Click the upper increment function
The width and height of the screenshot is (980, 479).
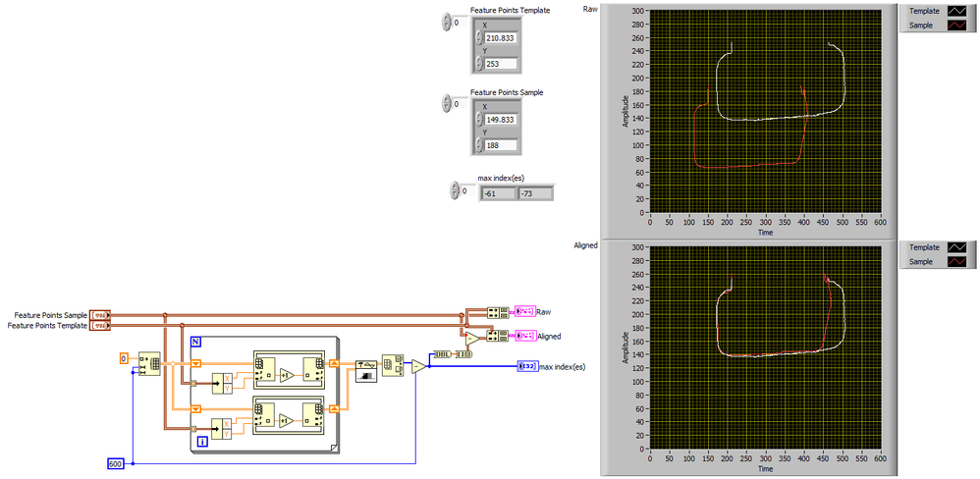pos(288,375)
